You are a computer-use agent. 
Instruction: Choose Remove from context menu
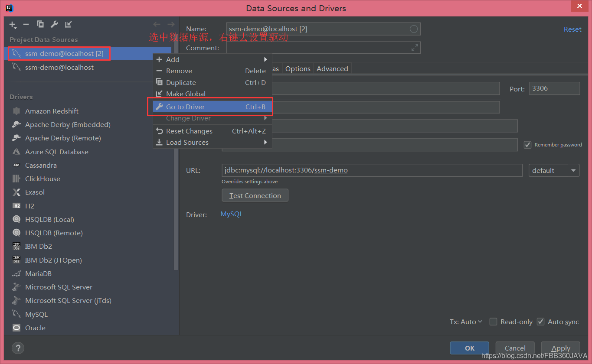213,71
